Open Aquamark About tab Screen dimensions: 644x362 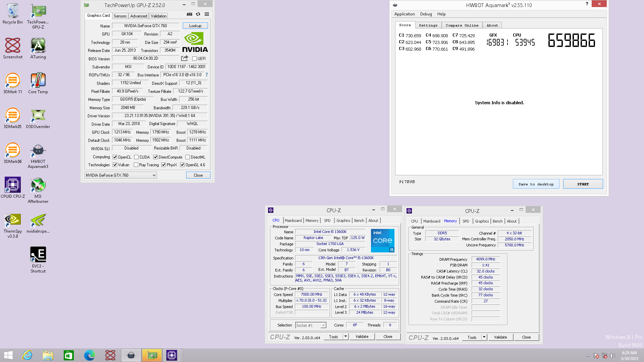[492, 25]
